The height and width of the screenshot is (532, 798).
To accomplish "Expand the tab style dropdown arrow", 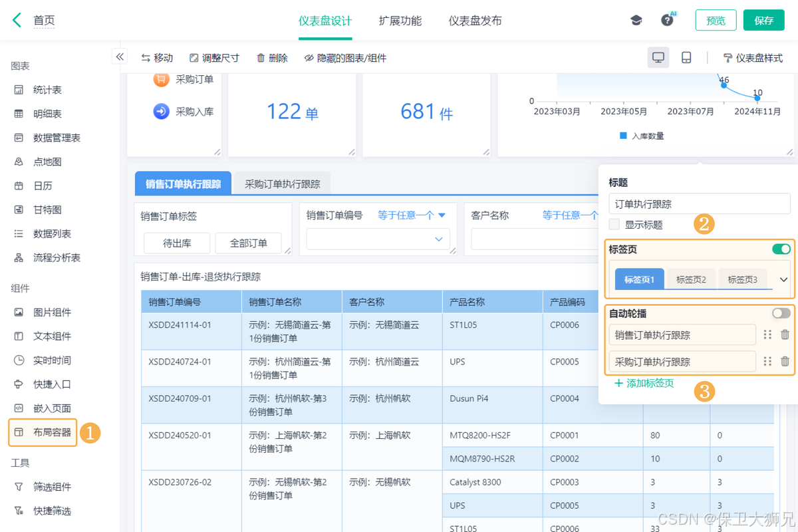I will coord(783,280).
